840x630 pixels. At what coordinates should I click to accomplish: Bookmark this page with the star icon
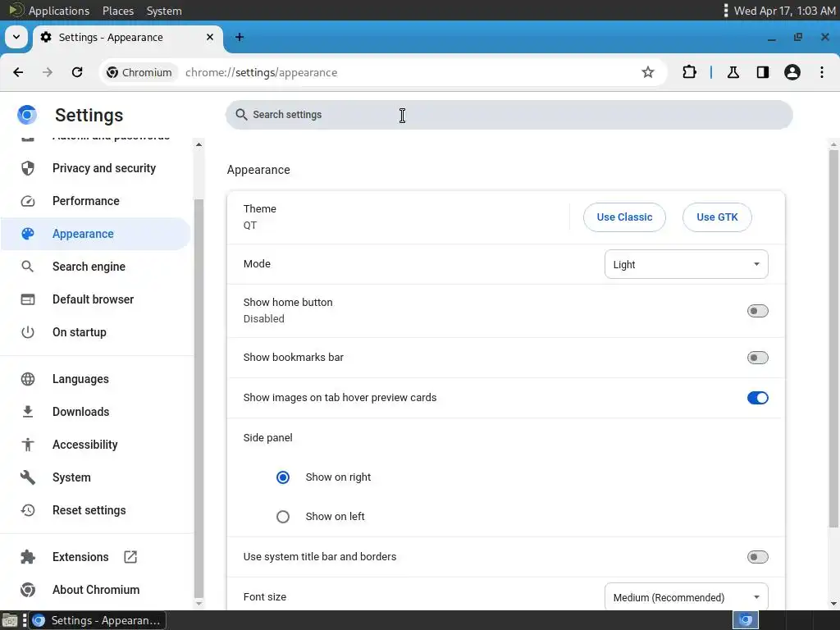pos(648,72)
